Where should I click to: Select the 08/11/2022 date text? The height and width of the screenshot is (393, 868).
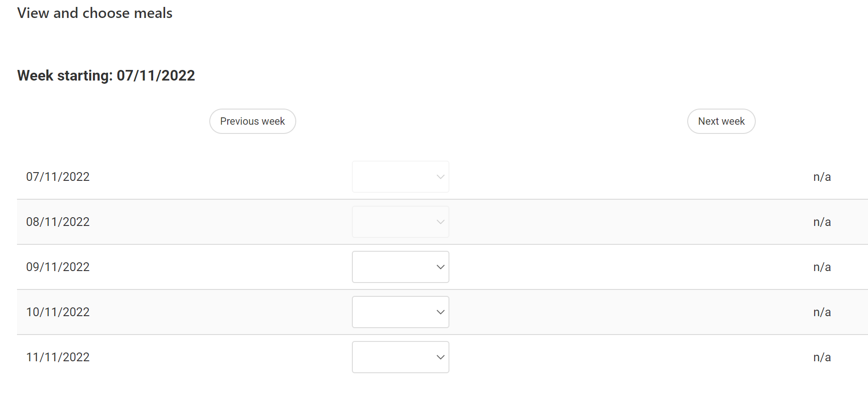pyautogui.click(x=58, y=222)
